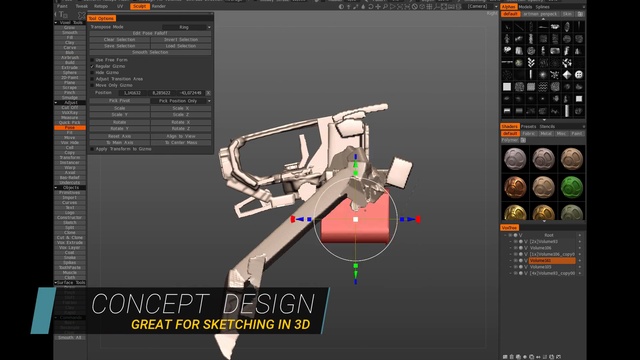Select the Snake tool
Image resolution: width=640 pixels, height=360 pixels.
70,258
